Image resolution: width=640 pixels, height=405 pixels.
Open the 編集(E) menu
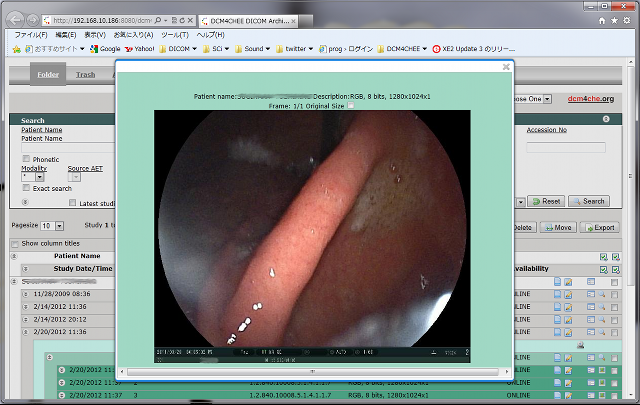(66, 35)
